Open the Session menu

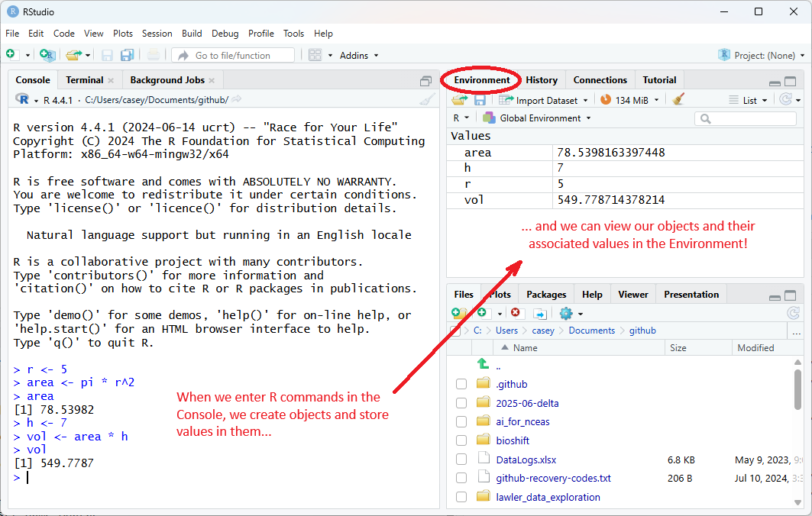pyautogui.click(x=157, y=34)
